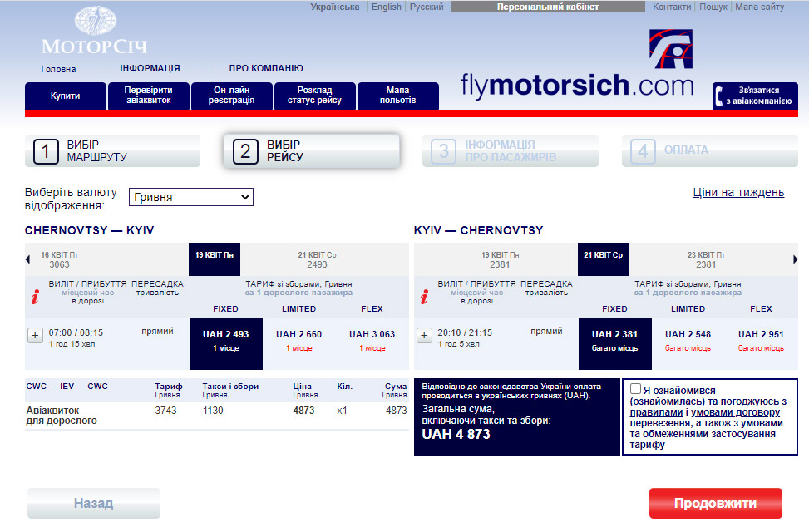Click flymotorsich.com wordmark
This screenshot has width=809, height=532.
pos(577,85)
